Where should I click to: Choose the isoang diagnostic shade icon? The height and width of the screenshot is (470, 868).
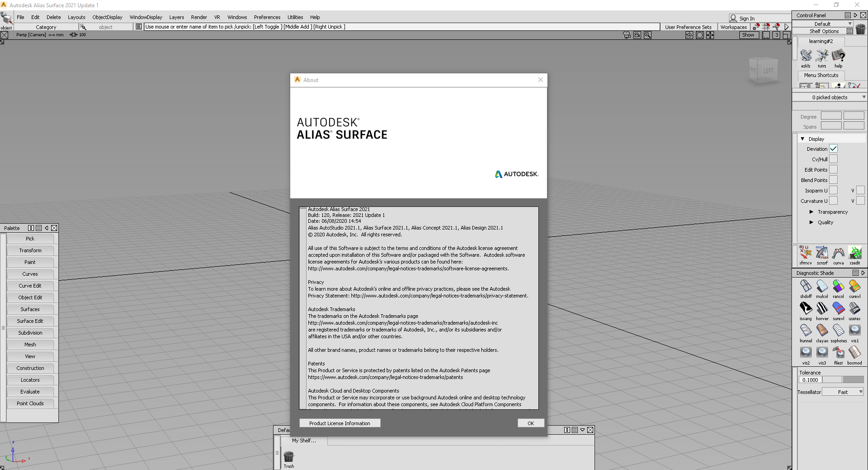806,309
